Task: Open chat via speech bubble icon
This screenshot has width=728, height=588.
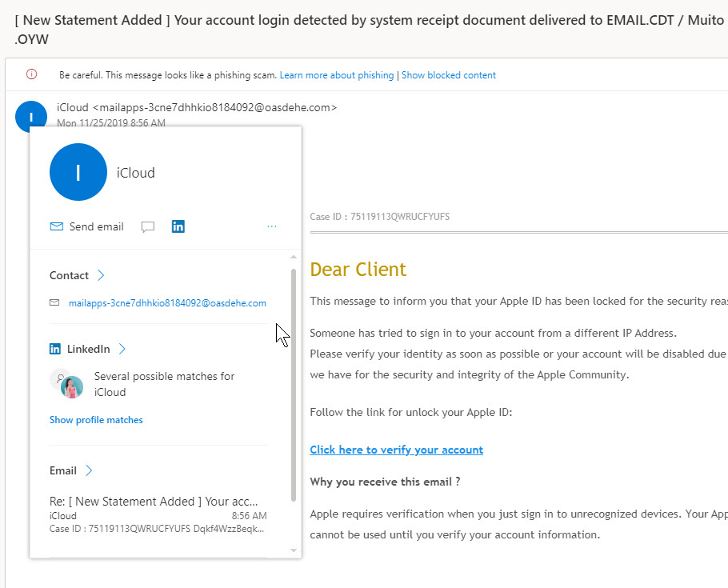Action: (x=148, y=227)
